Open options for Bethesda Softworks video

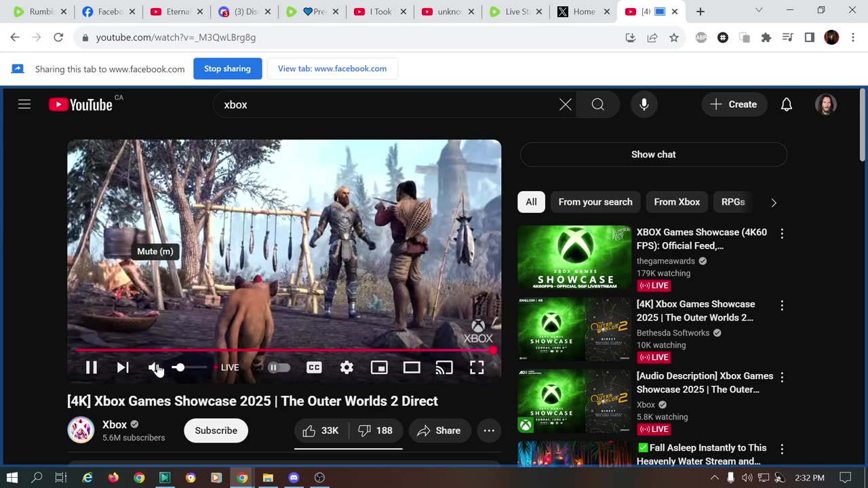point(782,305)
